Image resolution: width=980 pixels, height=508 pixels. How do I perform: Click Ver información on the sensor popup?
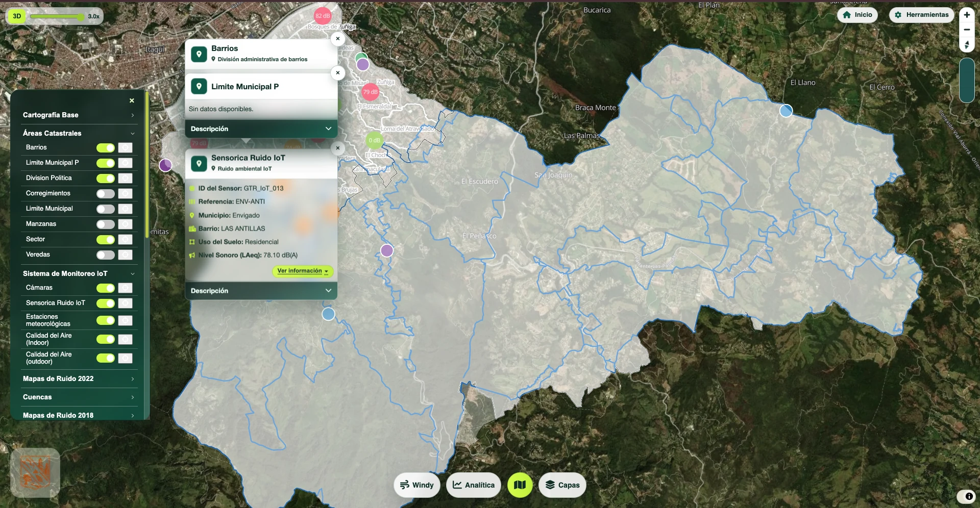(x=302, y=271)
